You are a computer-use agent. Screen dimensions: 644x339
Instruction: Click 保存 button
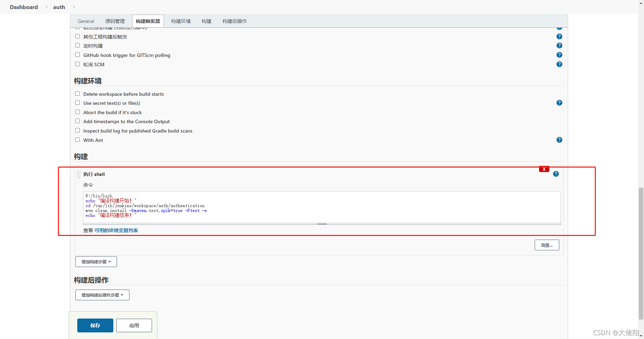pos(95,325)
